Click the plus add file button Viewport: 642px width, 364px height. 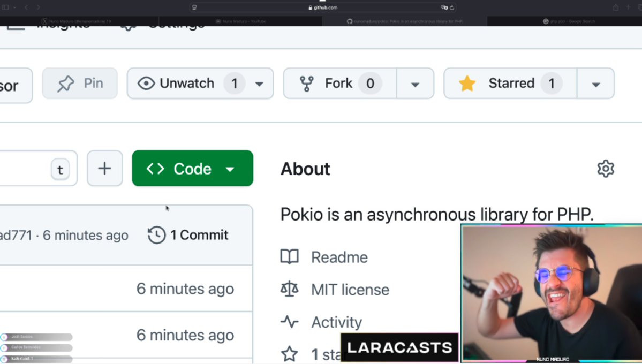point(105,168)
